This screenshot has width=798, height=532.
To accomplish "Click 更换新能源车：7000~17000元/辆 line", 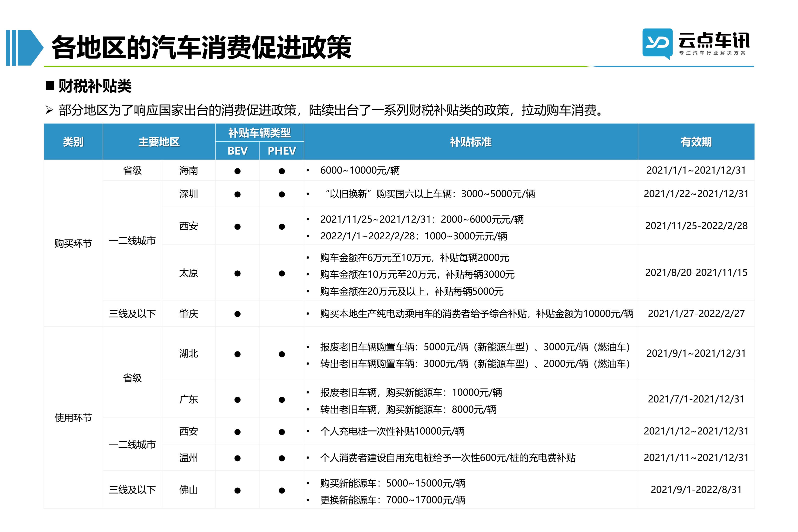I will coord(393,500).
